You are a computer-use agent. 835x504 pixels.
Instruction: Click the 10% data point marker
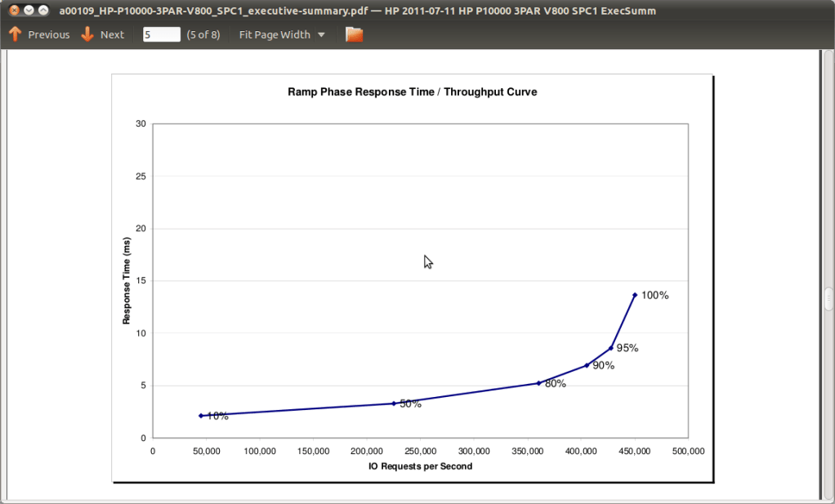point(201,416)
